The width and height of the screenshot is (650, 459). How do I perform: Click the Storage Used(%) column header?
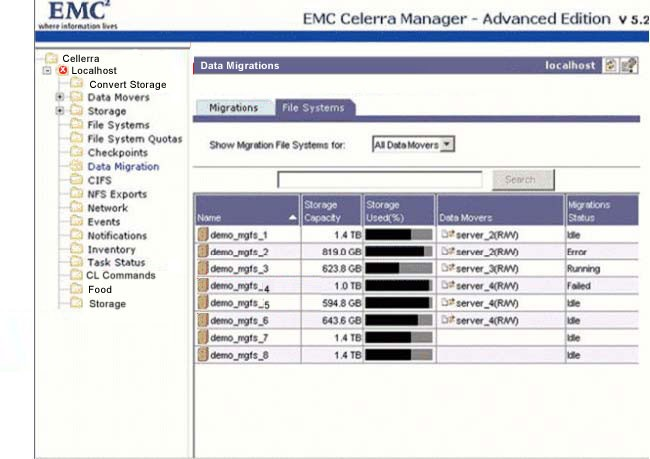click(x=399, y=211)
